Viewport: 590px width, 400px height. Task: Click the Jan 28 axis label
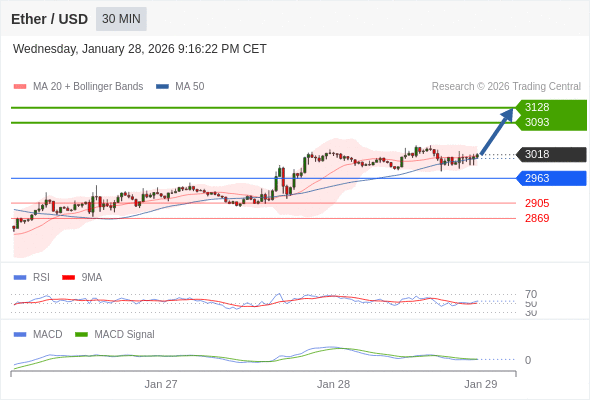pos(333,384)
